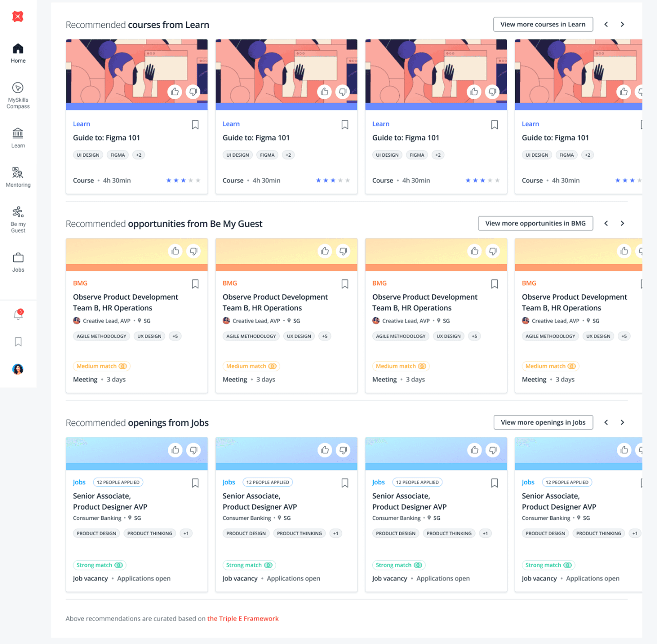The image size is (657, 644).
Task: Open the user profile avatar
Action: (18, 369)
